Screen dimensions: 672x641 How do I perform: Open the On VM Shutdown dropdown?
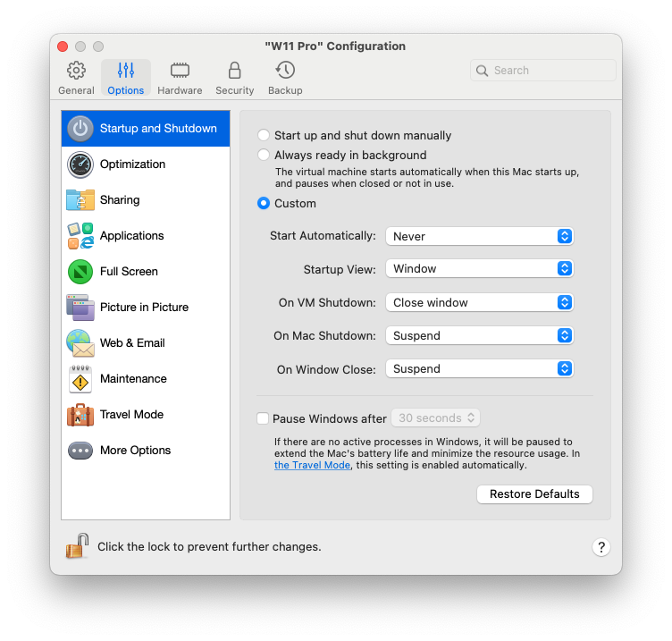point(480,303)
